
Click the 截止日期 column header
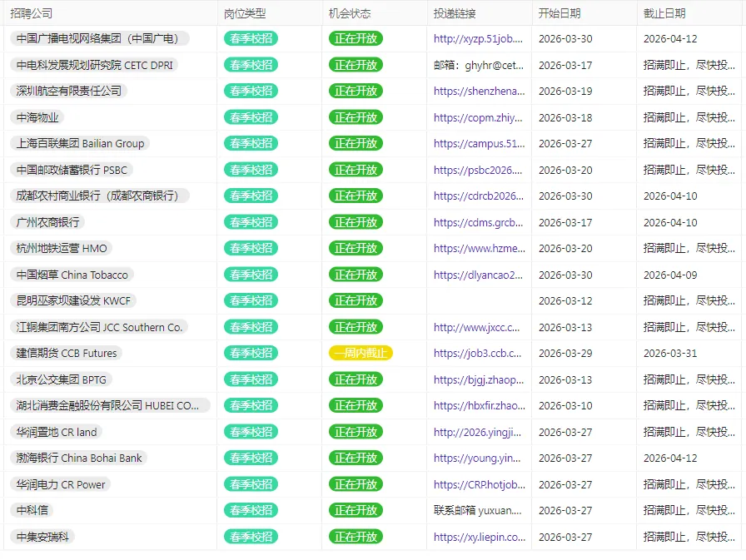tap(664, 13)
